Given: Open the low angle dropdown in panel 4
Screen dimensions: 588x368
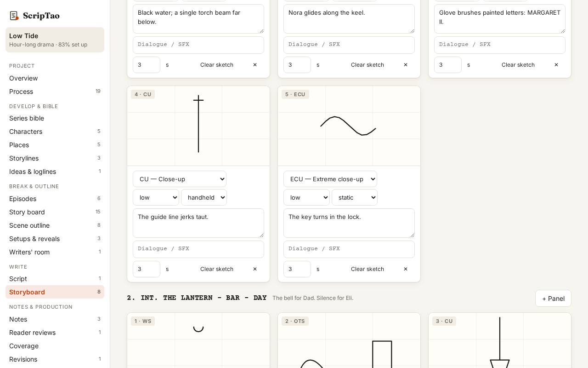Looking at the screenshot, I should tap(156, 197).
